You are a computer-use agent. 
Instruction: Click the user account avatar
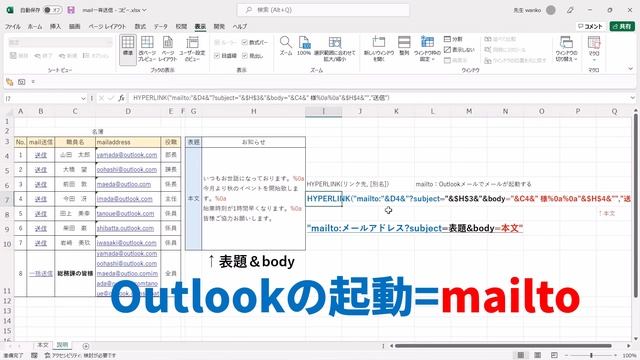point(551,10)
